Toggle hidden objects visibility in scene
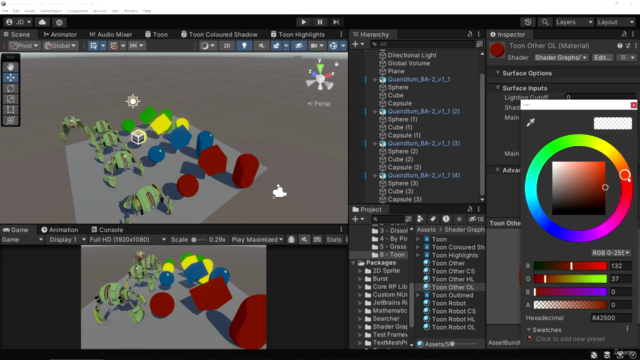 [299, 46]
